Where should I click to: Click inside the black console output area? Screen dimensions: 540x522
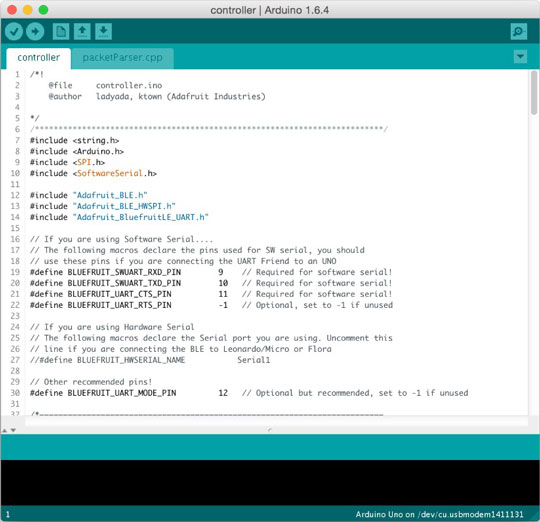(270, 482)
